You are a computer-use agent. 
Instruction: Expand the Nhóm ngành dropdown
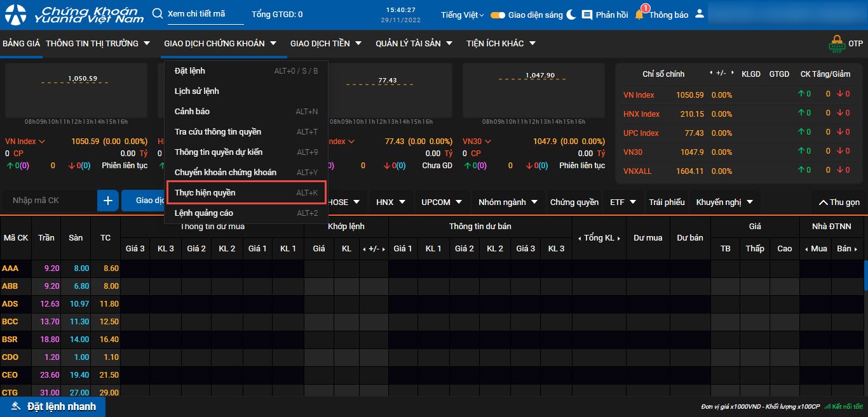(508, 202)
